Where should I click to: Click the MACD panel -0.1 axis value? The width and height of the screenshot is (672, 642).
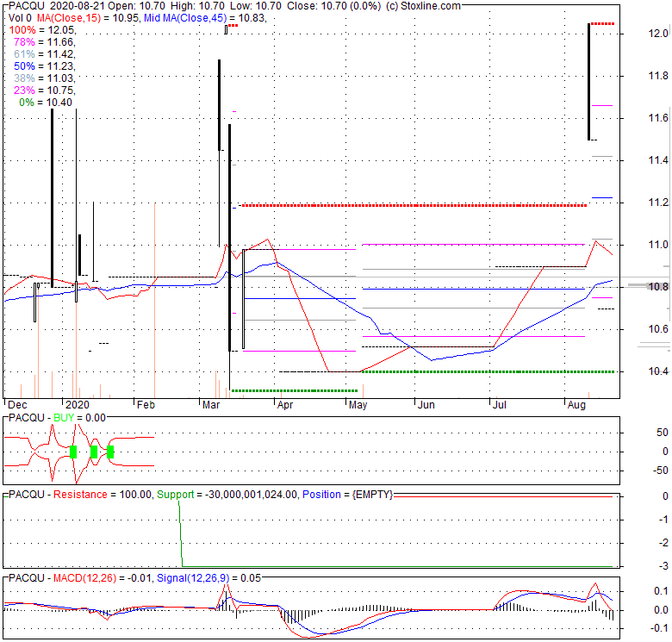(659, 628)
